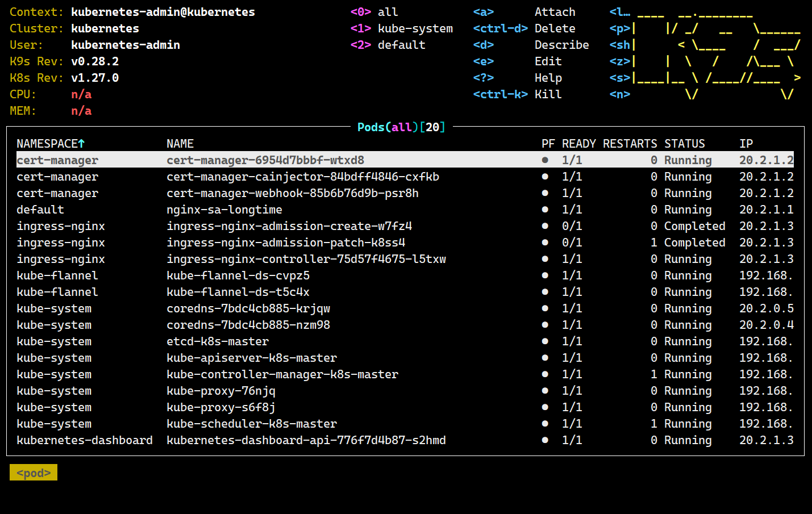Click the yellow <pod> breadcrumb
The height and width of the screenshot is (514, 812).
coord(34,473)
